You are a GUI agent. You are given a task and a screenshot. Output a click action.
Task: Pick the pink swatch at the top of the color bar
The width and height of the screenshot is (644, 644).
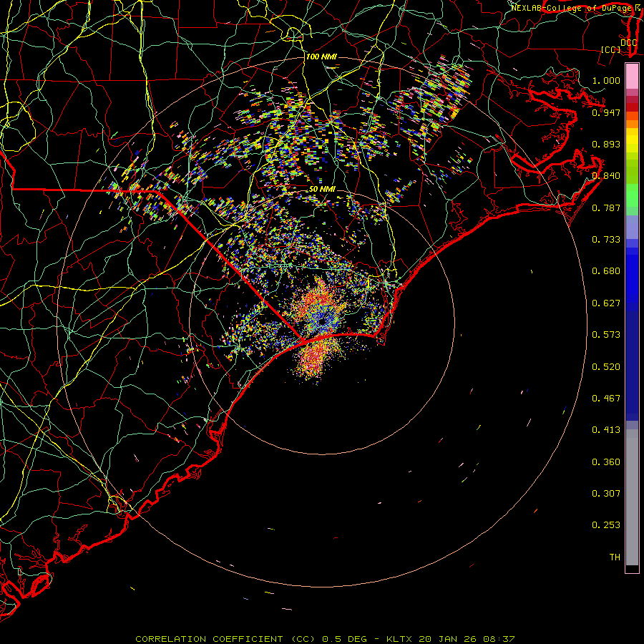click(632, 76)
